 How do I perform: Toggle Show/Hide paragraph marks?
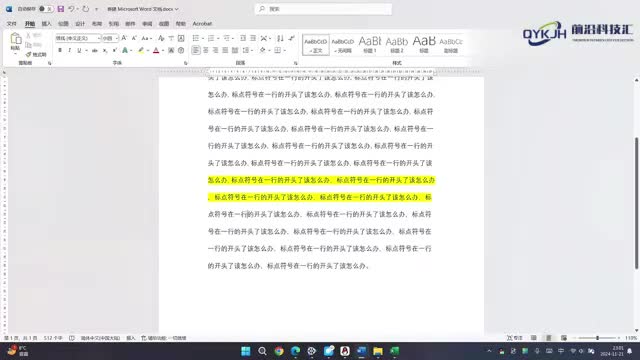click(x=291, y=38)
